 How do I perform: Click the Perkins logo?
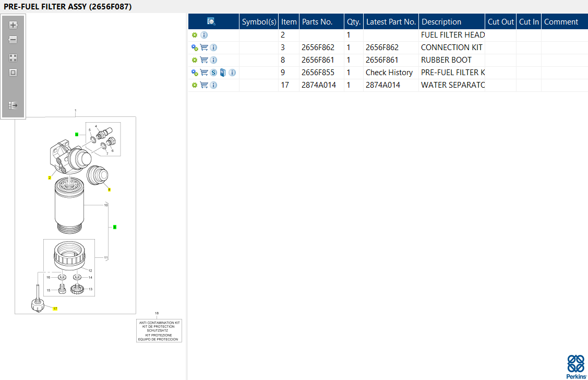pos(576,367)
